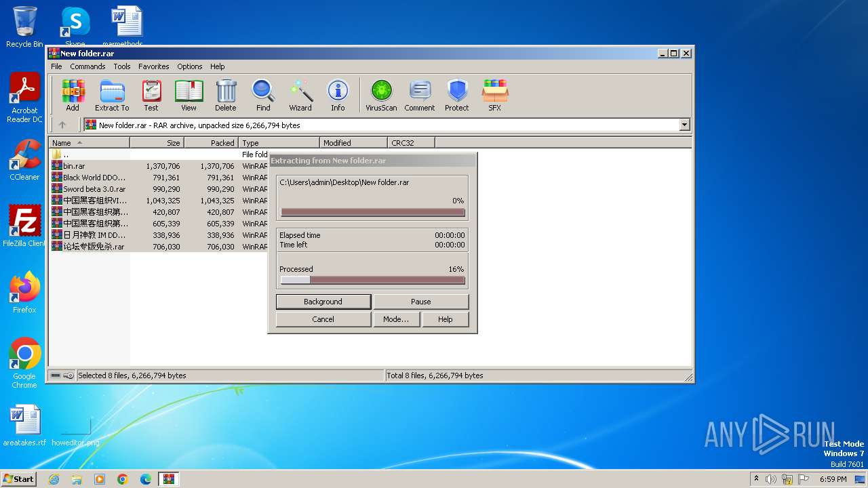This screenshot has width=868, height=488.
Task: Sort by the Name column header
Action: click(x=90, y=143)
